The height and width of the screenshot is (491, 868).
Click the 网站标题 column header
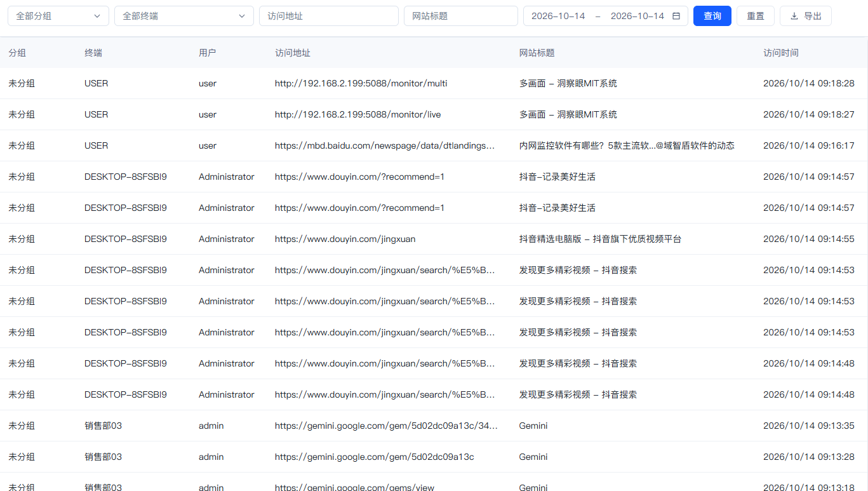(537, 53)
